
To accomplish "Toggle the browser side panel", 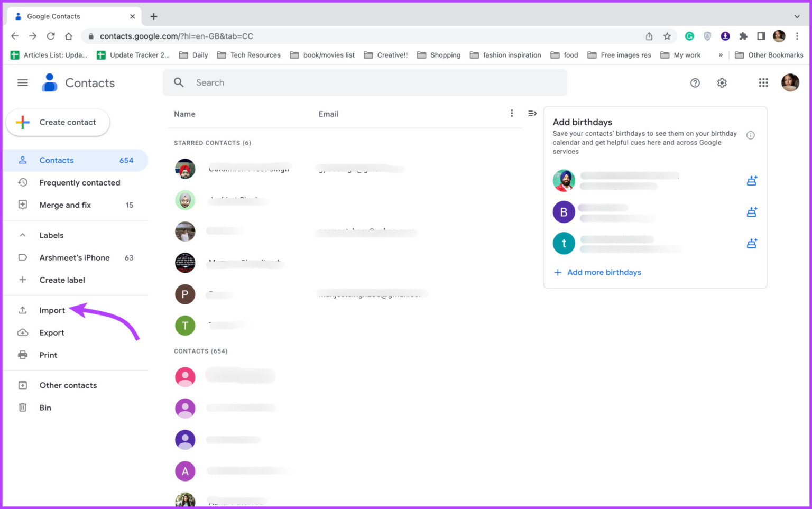I will (x=761, y=36).
